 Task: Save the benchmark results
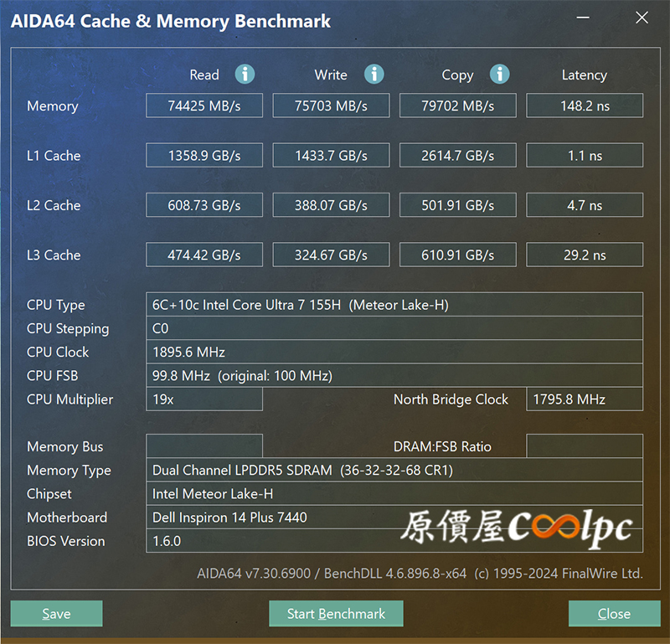click(56, 613)
